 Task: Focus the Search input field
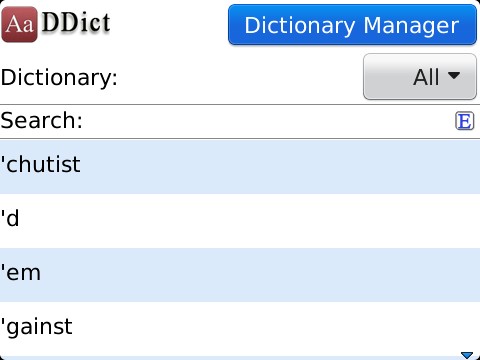pos(240,121)
